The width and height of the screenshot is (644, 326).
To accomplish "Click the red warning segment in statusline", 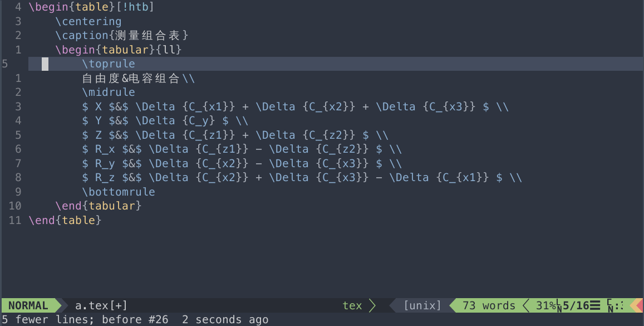I will (640, 305).
